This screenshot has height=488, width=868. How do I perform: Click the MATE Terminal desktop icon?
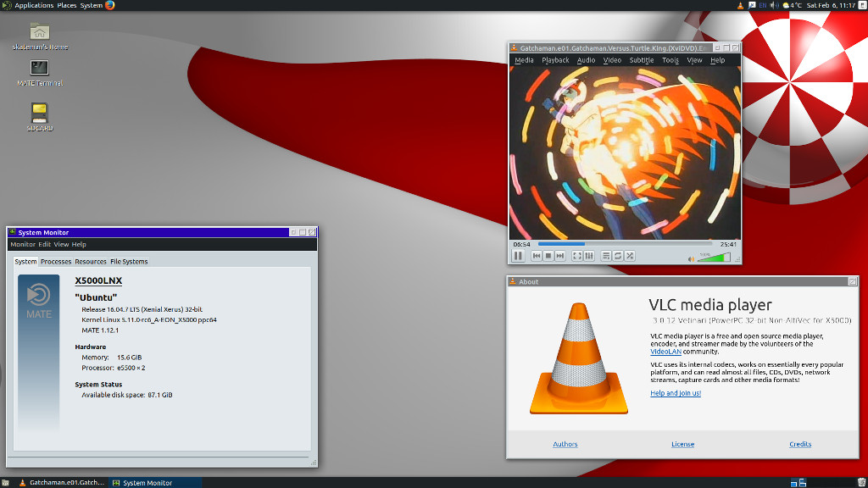point(39,73)
